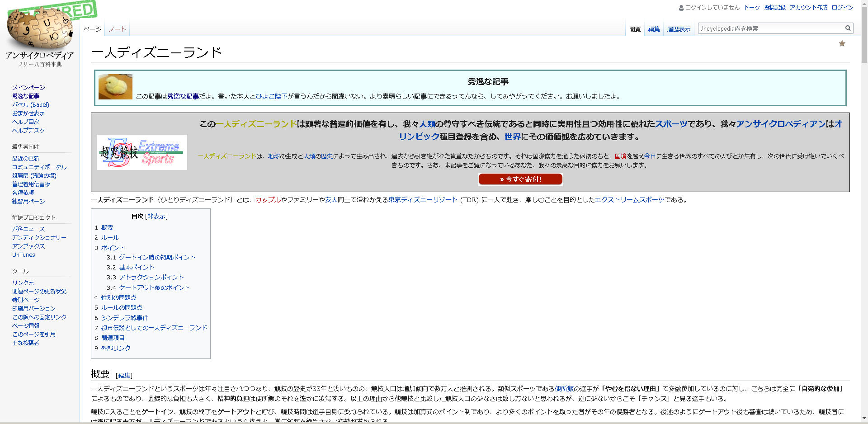Click the search magnifier icon
This screenshot has height=424, width=868.
pos(848,28)
